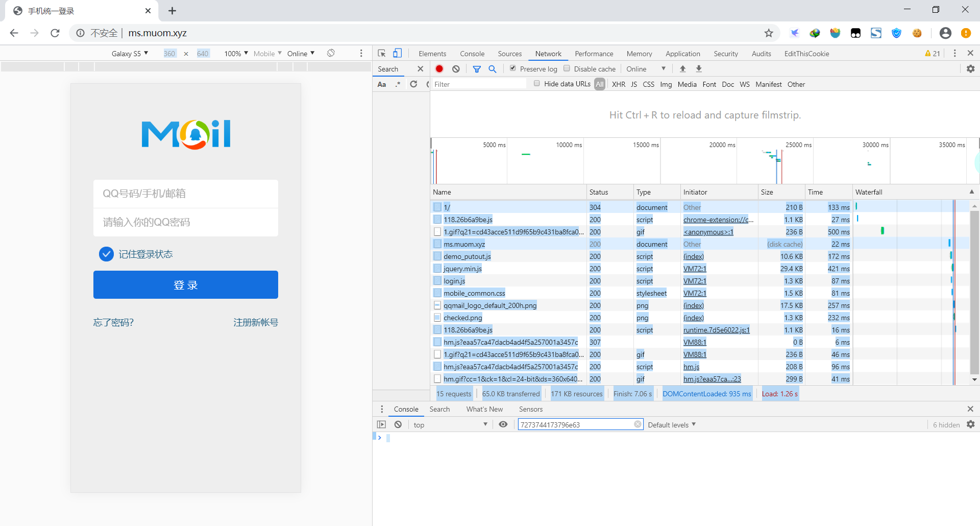Switch to the Sources tab
Image resolution: width=980 pixels, height=526 pixels.
[510, 54]
